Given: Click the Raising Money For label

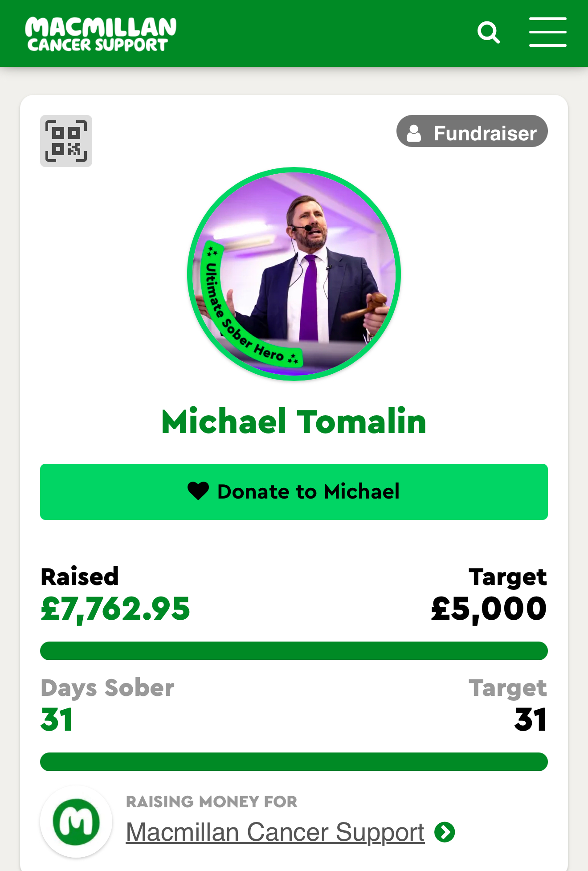Looking at the screenshot, I should point(212,801).
